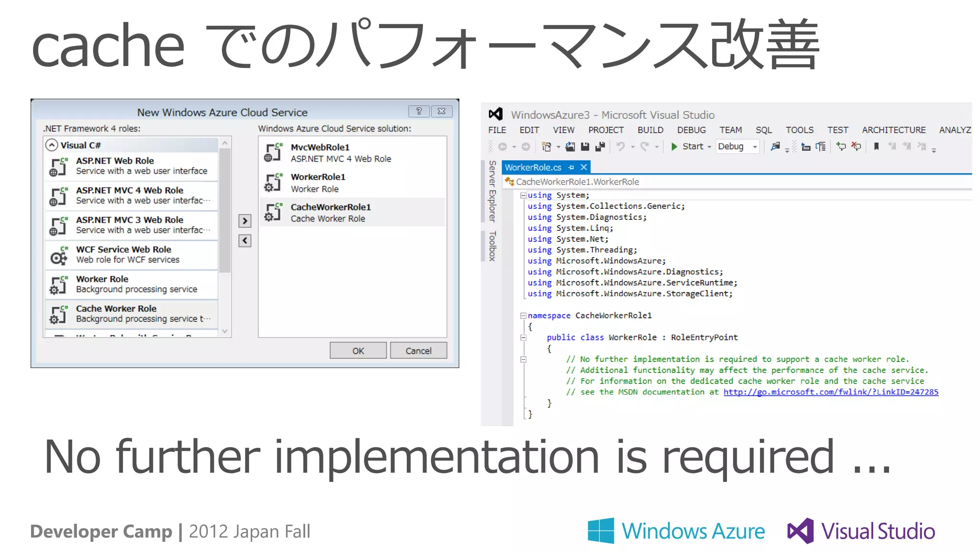Viewport: 980px width, 552px height.
Task: Click the Uncomment selection icon
Action: [857, 147]
